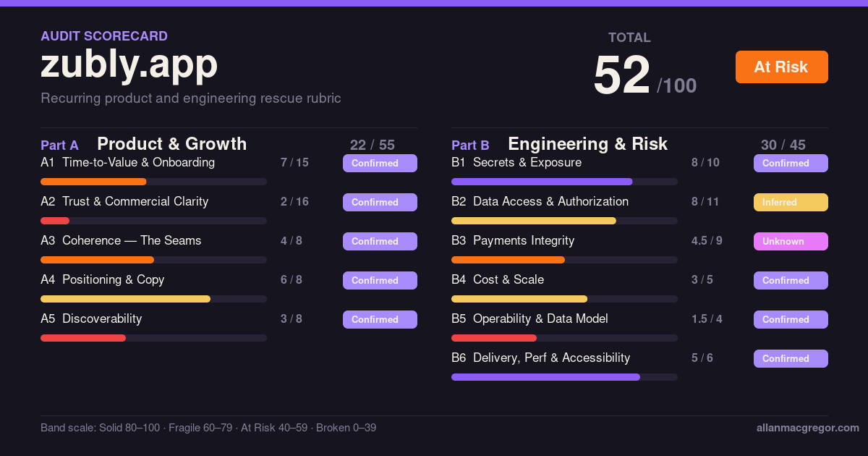Click the 7 / 15 score

tap(294, 163)
